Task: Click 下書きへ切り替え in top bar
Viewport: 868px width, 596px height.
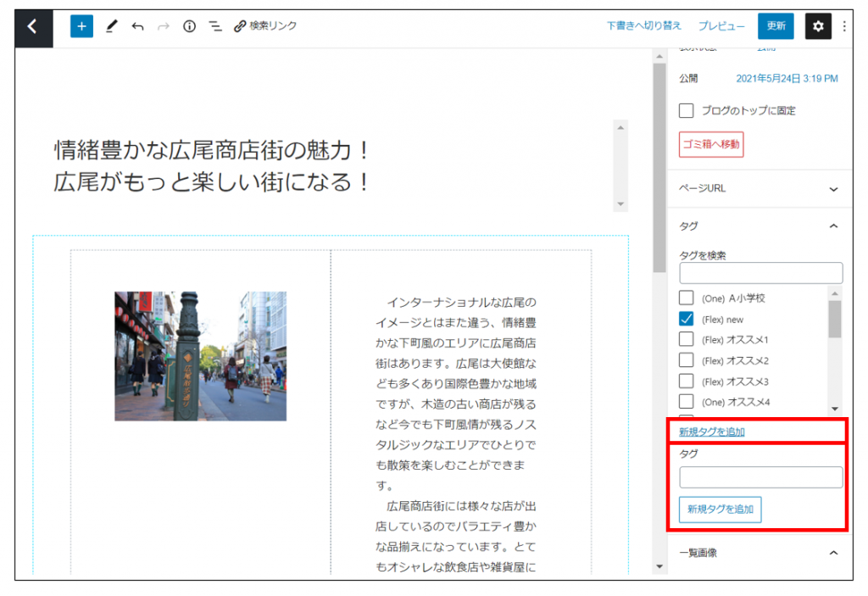Action: pos(643,26)
